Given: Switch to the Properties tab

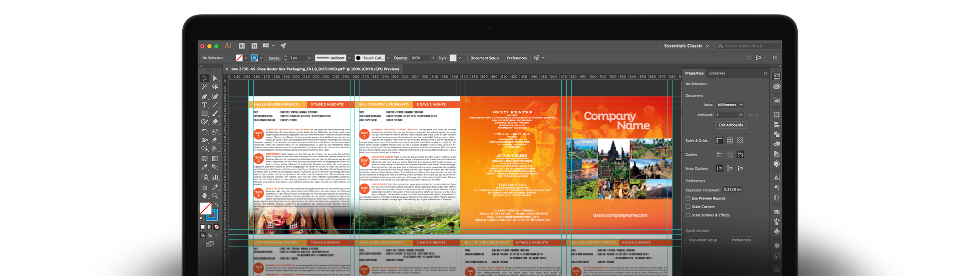Looking at the screenshot, I should tap(694, 73).
